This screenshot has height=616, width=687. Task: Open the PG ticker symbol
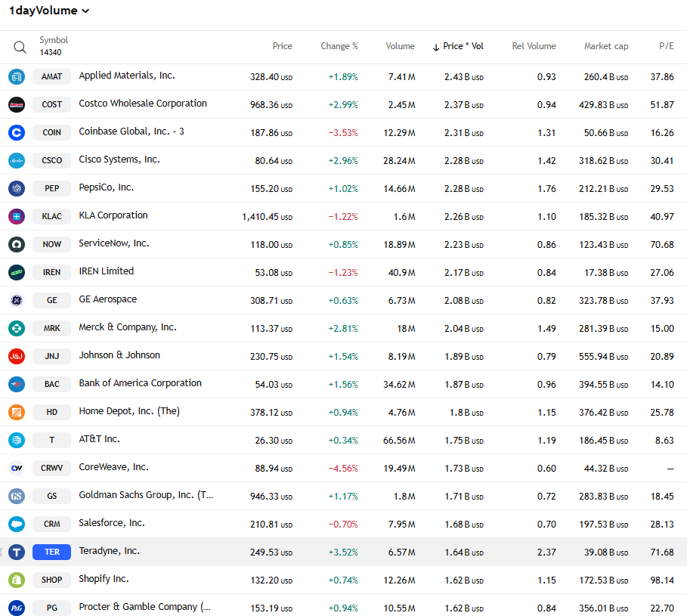tap(51, 608)
